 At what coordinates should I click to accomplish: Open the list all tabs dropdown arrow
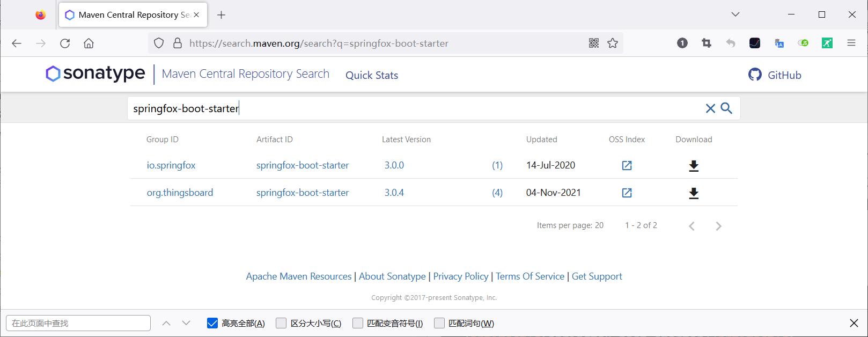tap(735, 14)
